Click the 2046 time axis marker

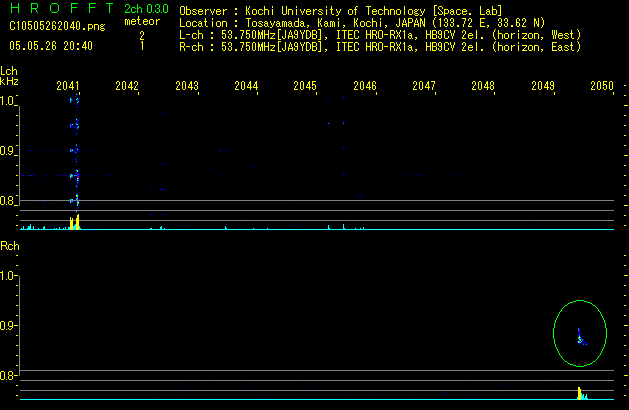pyautogui.click(x=365, y=86)
